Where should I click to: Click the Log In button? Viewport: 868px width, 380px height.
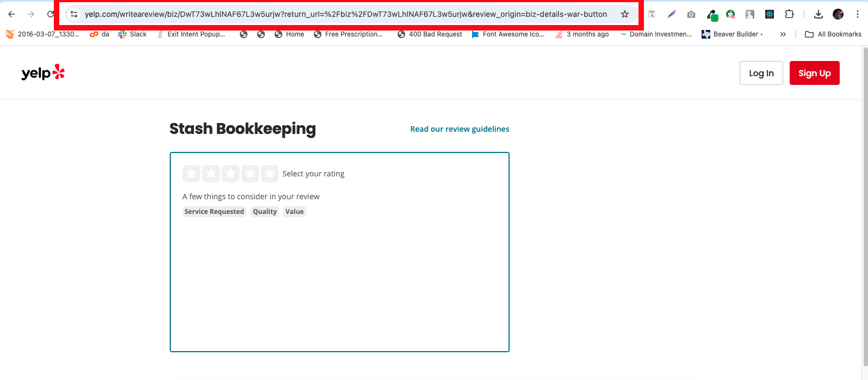click(761, 73)
